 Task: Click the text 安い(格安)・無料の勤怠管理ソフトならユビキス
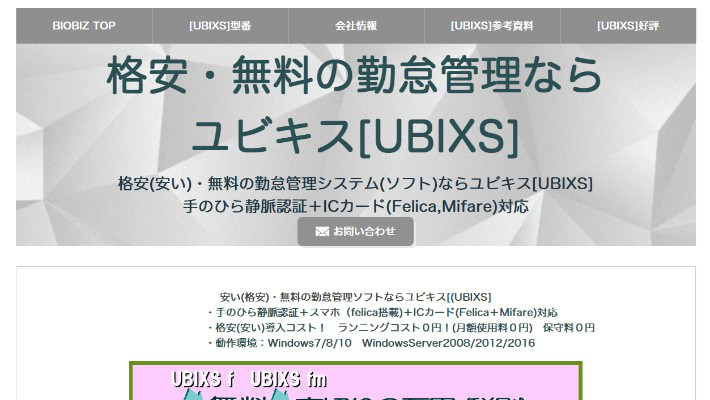pyautogui.click(x=355, y=297)
